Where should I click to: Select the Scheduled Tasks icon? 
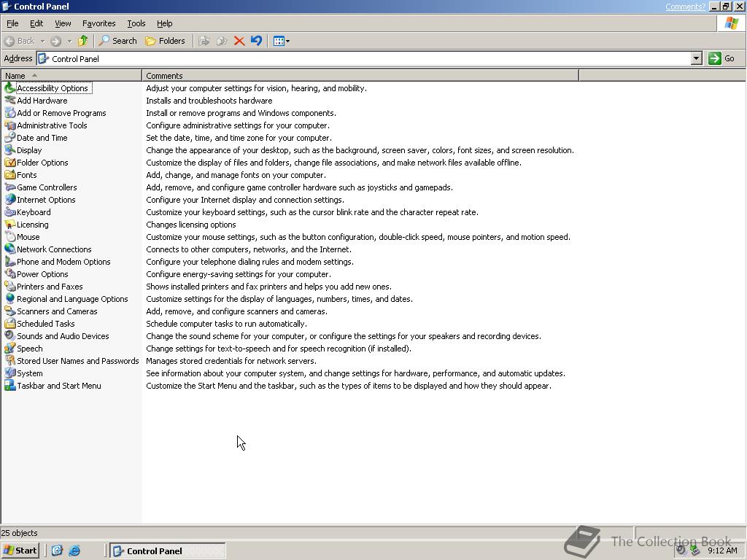[x=9, y=323]
